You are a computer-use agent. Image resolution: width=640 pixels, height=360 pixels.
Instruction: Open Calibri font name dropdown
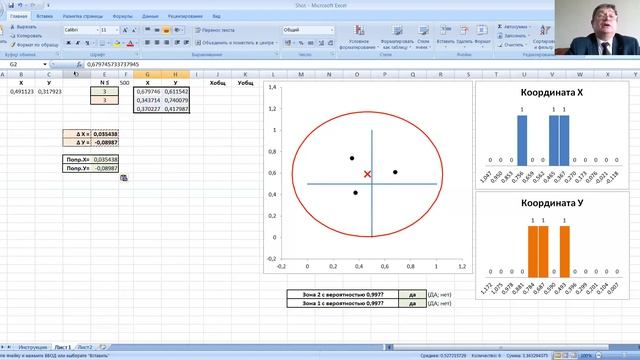(x=97, y=30)
